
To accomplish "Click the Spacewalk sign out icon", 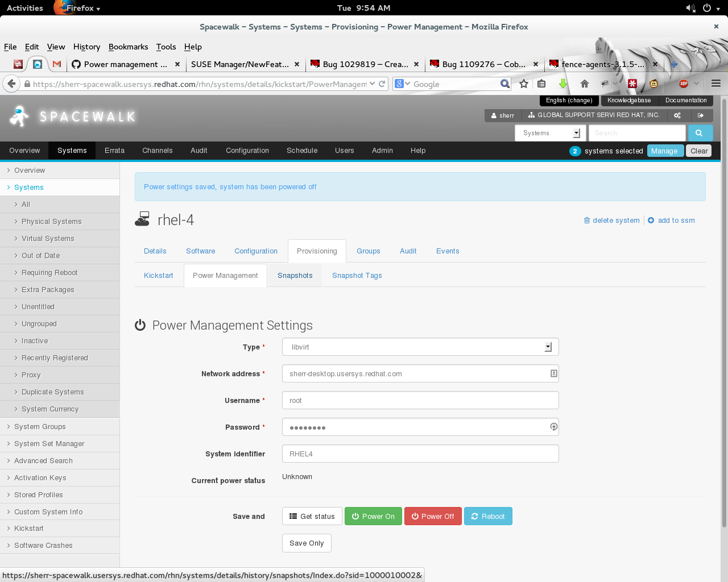I will coord(701,115).
